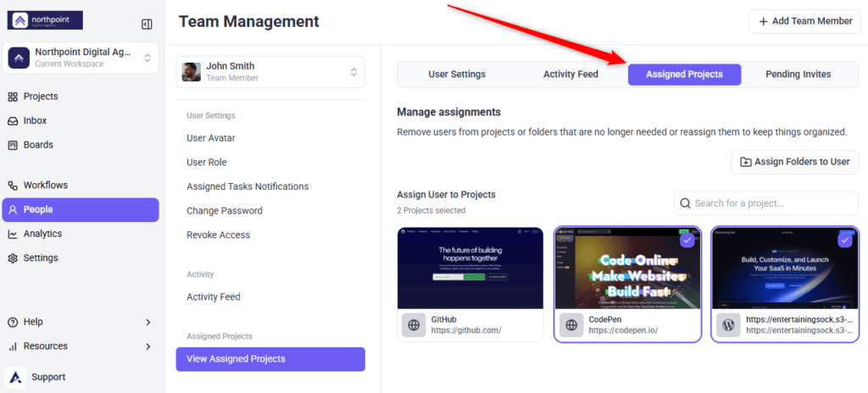The height and width of the screenshot is (393, 868).
Task: Open the Revoke Access option
Action: 218,235
